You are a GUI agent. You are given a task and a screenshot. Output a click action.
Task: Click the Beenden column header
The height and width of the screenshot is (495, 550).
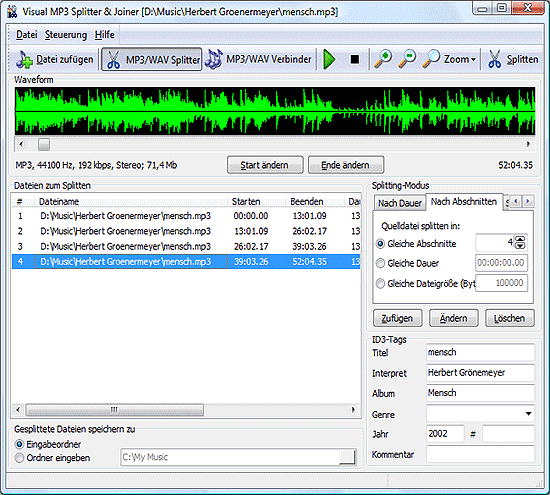point(315,201)
